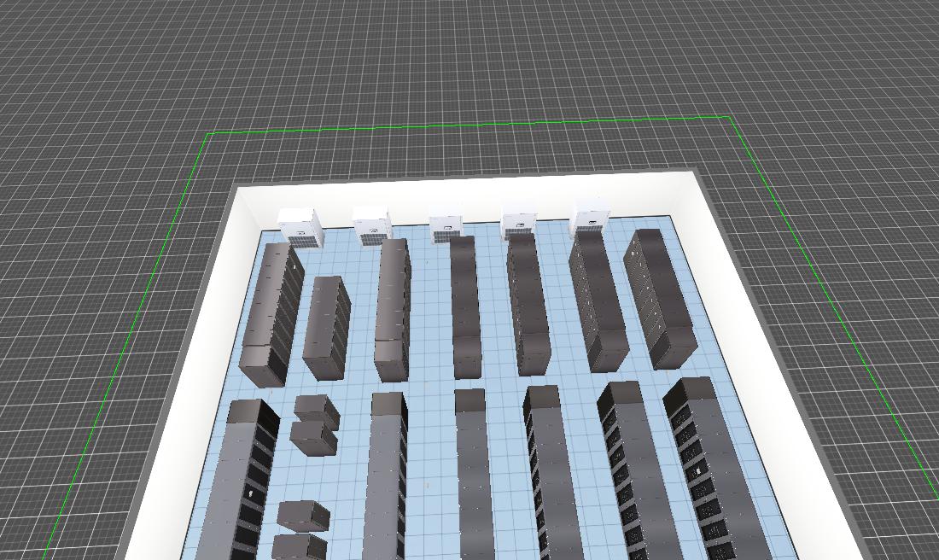Select the center rack row in the front
Image resolution: width=939 pixels, height=560 pixels.
tap(474, 478)
